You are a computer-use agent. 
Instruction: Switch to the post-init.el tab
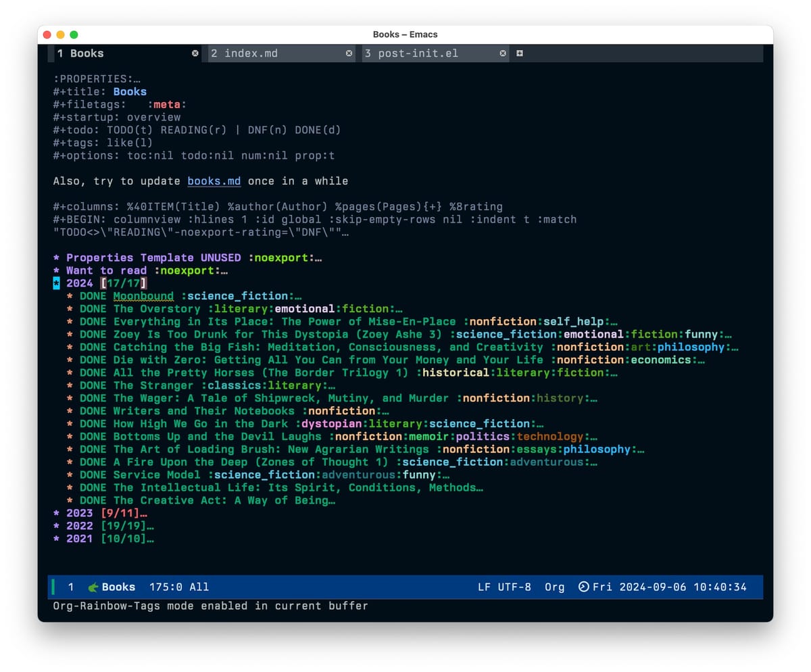tap(434, 53)
